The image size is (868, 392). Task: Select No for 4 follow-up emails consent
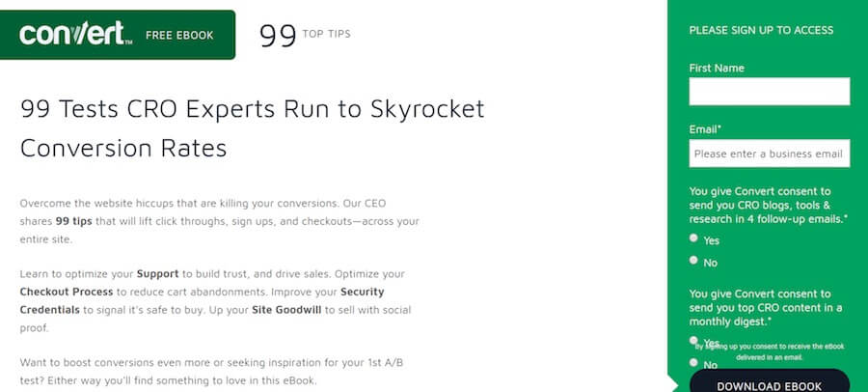693,260
